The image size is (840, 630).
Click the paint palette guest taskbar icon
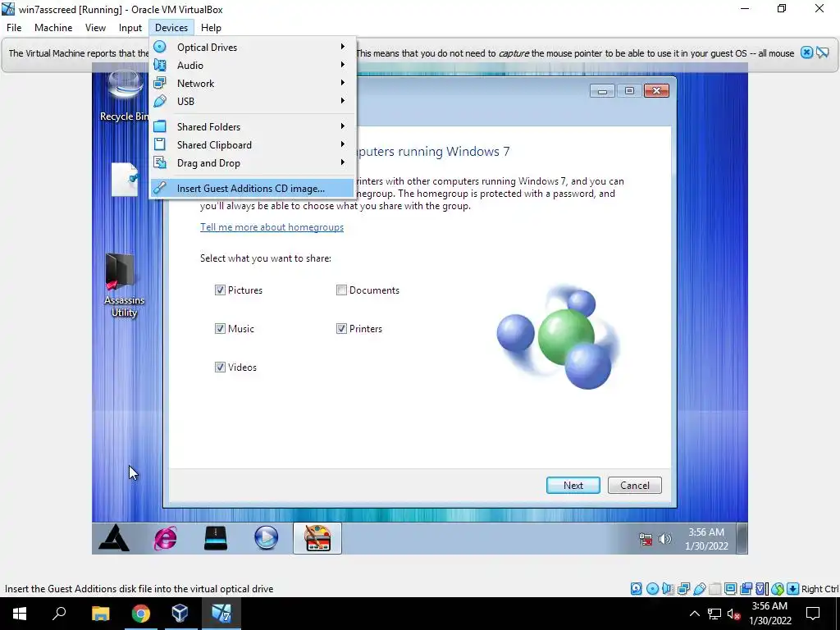[x=317, y=538]
